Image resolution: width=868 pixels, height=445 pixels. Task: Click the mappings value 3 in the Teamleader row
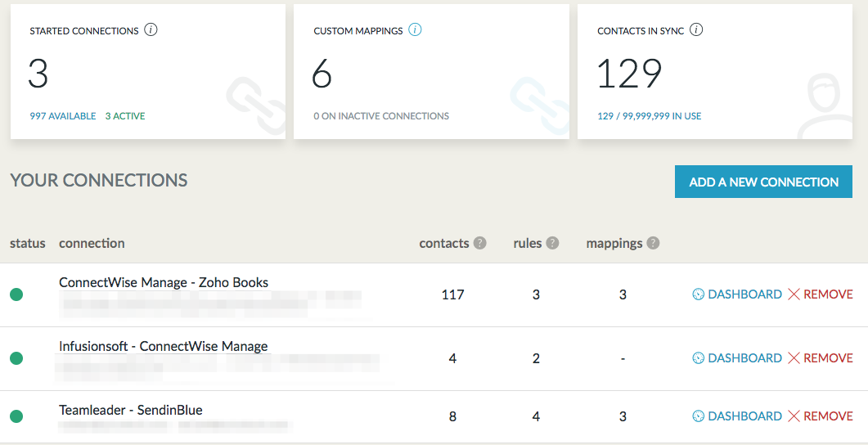(x=623, y=416)
